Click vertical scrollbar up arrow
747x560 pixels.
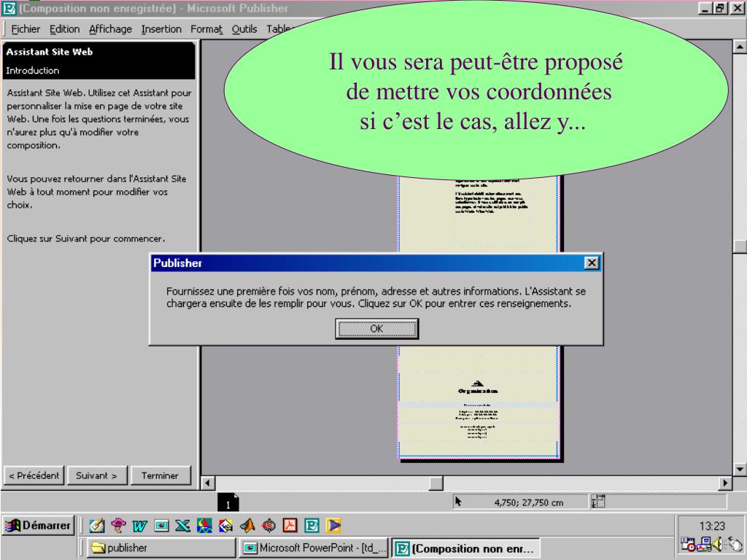[x=739, y=47]
